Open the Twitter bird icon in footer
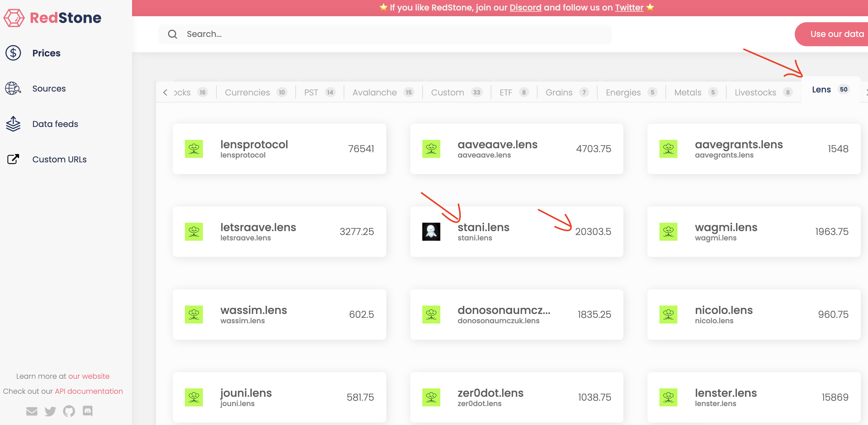This screenshot has width=868, height=425. (50, 411)
